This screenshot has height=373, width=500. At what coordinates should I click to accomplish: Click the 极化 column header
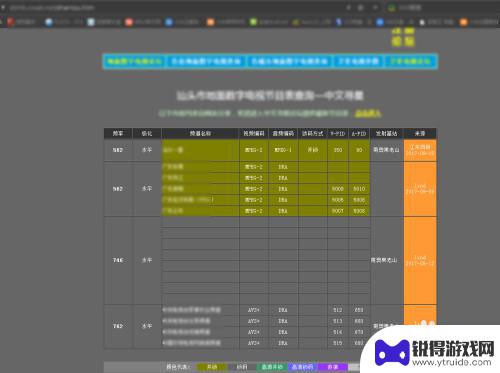pos(147,133)
